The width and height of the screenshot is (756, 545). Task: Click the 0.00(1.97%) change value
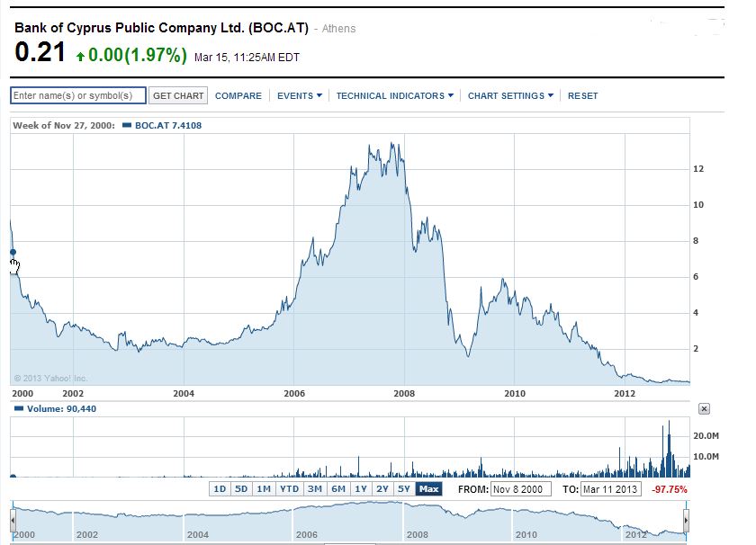(x=138, y=55)
